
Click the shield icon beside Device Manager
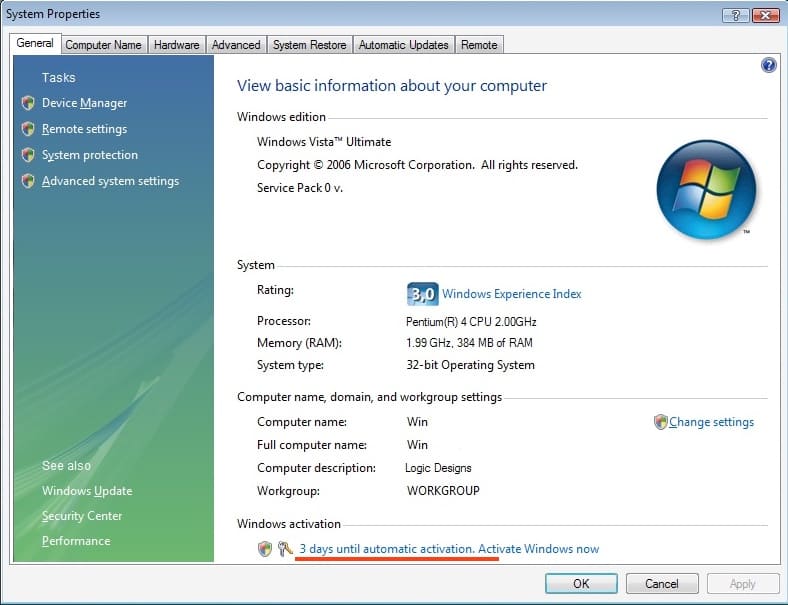coord(28,103)
